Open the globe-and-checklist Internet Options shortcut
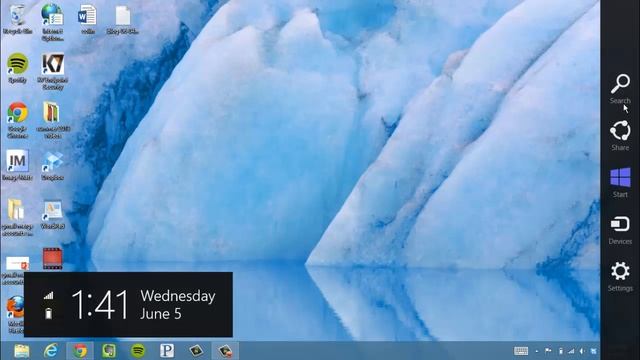Viewport: 640px width, 360px height. [52, 22]
